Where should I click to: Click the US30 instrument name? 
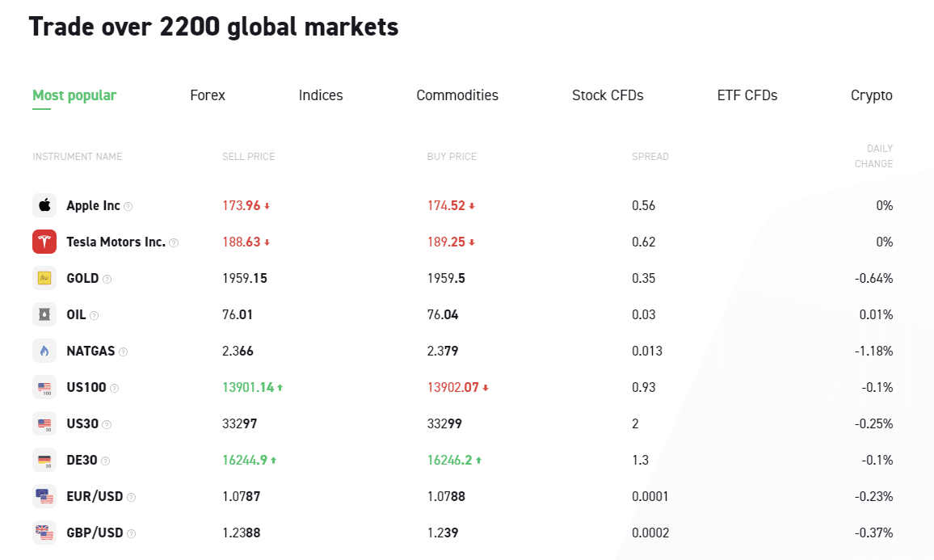(x=82, y=423)
